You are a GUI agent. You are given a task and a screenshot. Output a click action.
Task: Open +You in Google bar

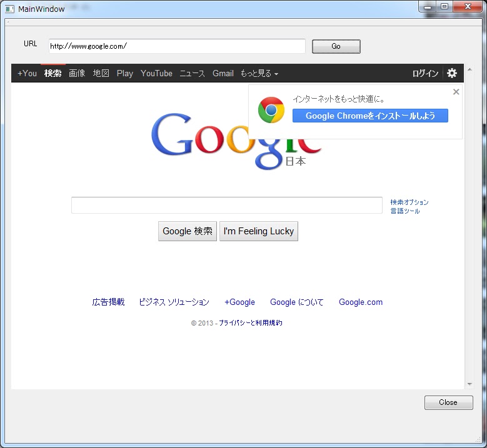(x=27, y=73)
